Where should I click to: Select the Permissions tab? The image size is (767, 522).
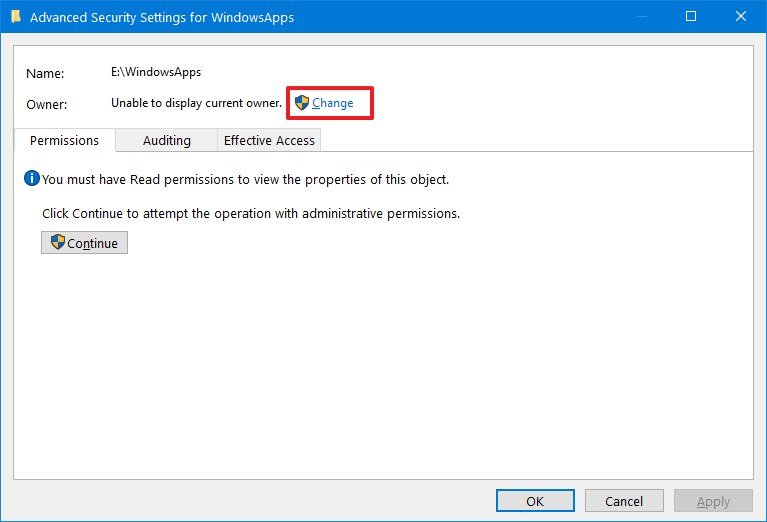pyautogui.click(x=64, y=141)
